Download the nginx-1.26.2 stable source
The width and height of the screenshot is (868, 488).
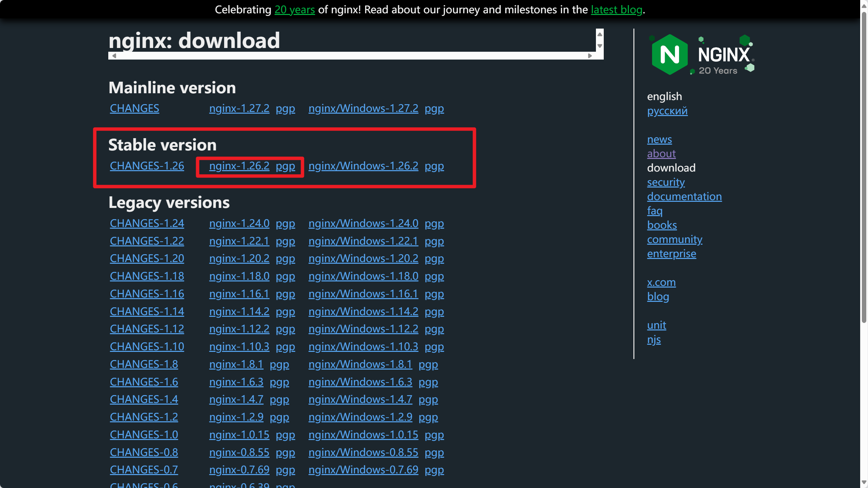[239, 166]
